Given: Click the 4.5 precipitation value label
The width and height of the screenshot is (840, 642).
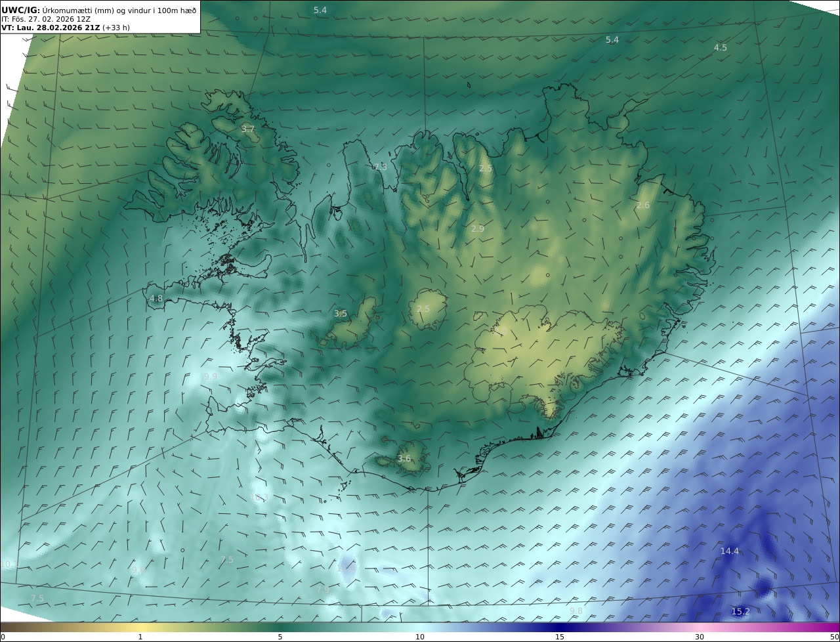Looking at the screenshot, I should [x=721, y=48].
